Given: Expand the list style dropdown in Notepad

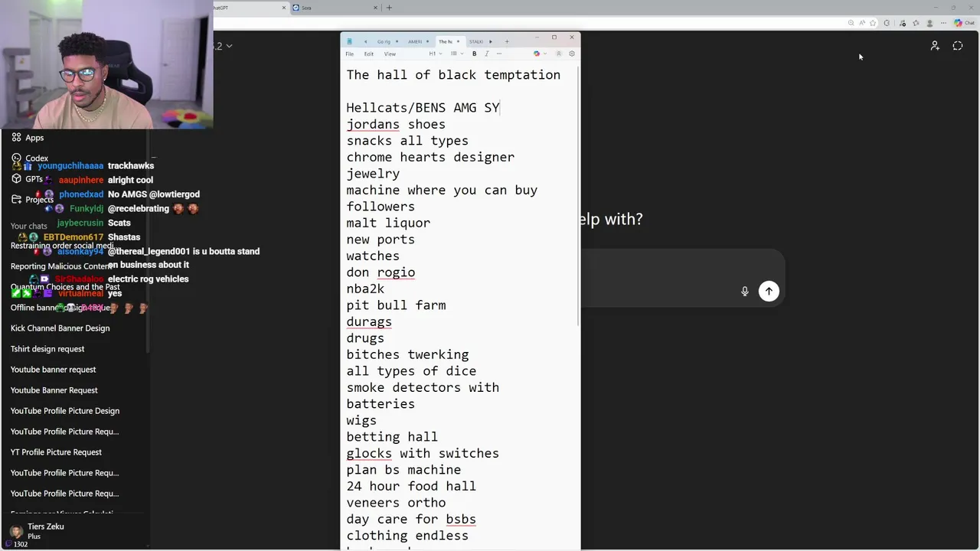Looking at the screenshot, I should pos(457,54).
